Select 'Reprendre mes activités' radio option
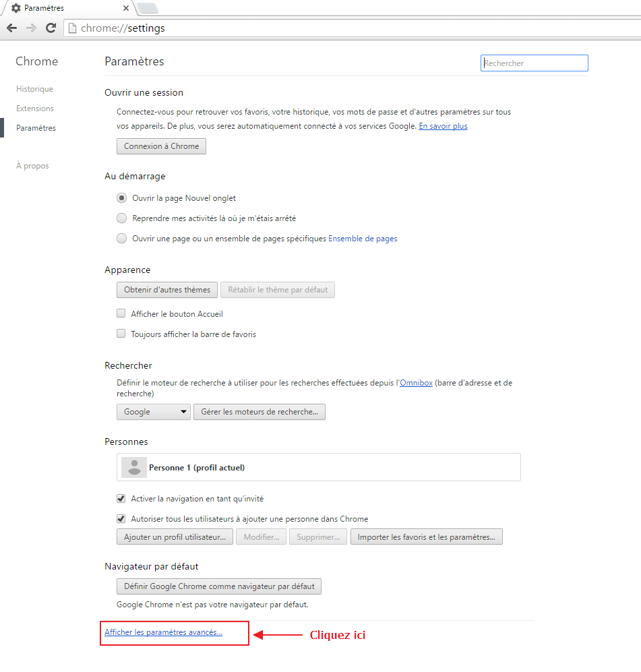 pyautogui.click(x=121, y=218)
